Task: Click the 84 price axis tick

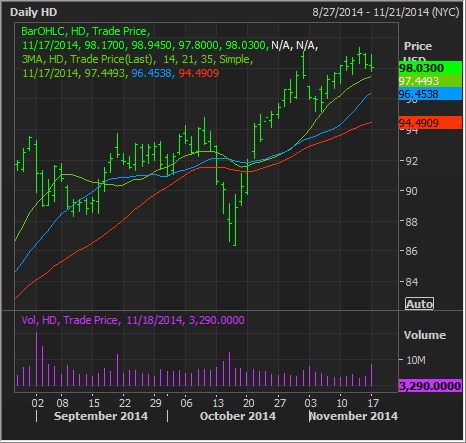Action: (x=411, y=282)
